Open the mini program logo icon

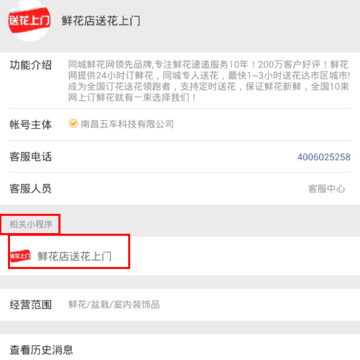point(21,256)
